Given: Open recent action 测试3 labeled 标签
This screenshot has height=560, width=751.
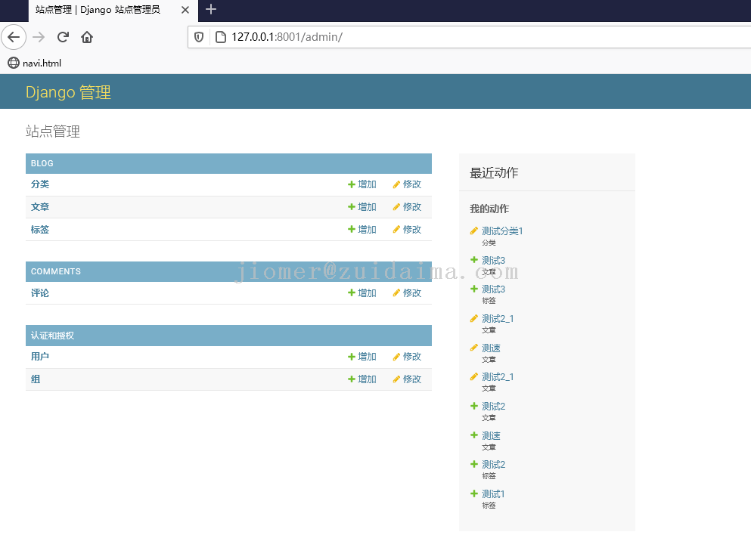Looking at the screenshot, I should 493,289.
